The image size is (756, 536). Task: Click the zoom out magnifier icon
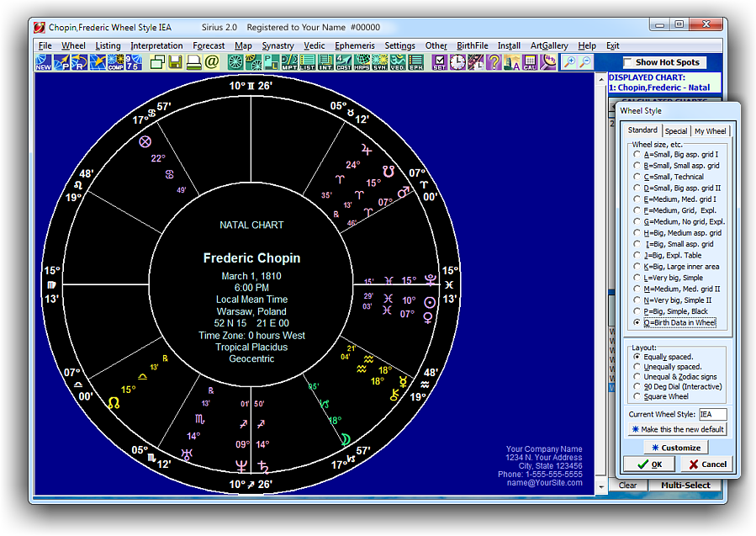point(585,62)
